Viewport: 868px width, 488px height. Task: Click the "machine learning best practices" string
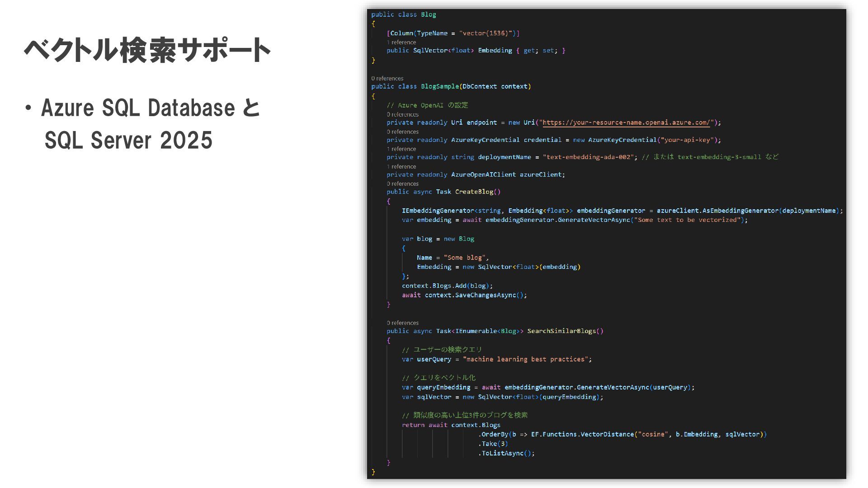coord(527,359)
